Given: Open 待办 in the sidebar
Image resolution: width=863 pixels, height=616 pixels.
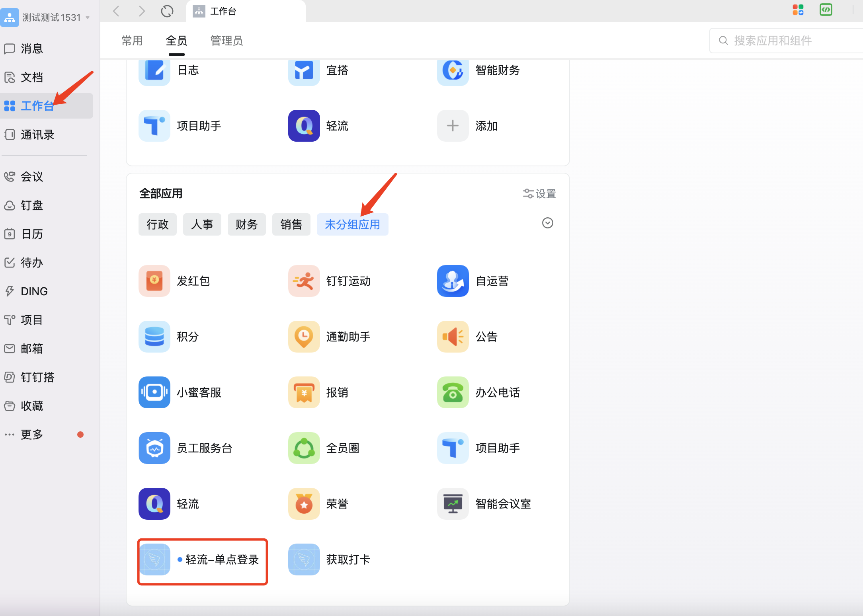Looking at the screenshot, I should point(47,263).
